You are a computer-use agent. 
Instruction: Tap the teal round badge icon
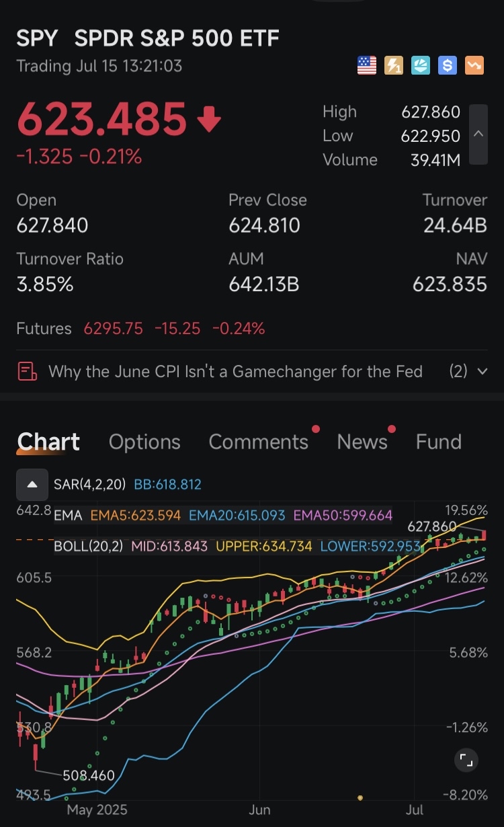[x=421, y=65]
